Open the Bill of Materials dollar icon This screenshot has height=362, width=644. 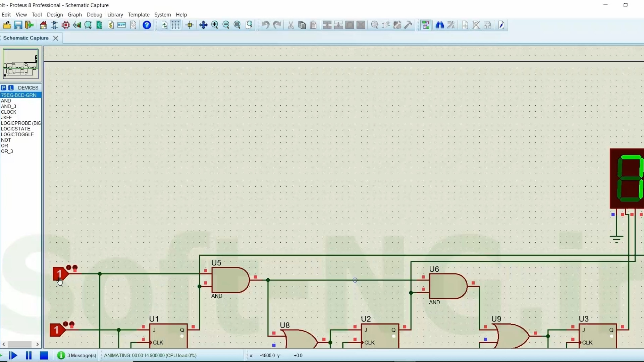tap(111, 25)
